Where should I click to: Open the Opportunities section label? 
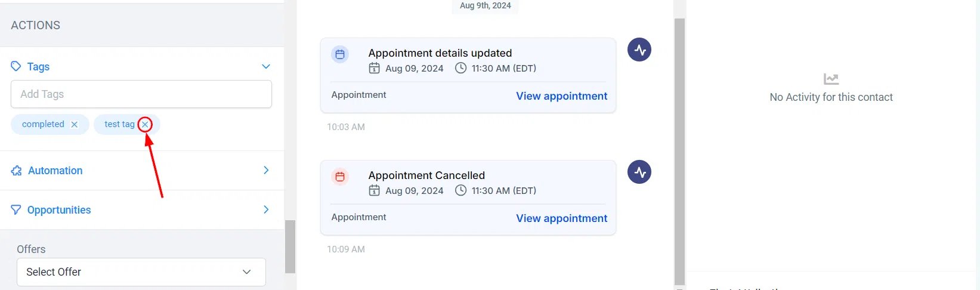coord(59,210)
